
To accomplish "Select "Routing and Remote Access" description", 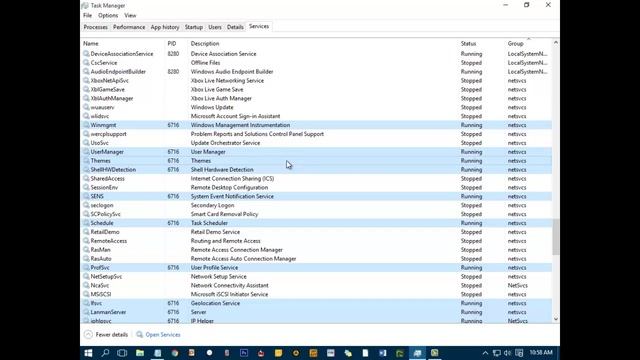I will [225, 241].
